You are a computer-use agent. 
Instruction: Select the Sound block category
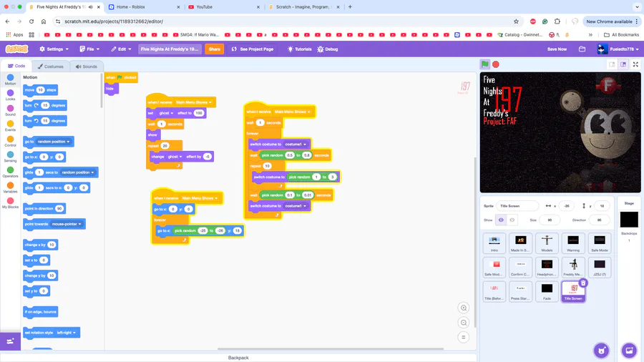coord(10,110)
